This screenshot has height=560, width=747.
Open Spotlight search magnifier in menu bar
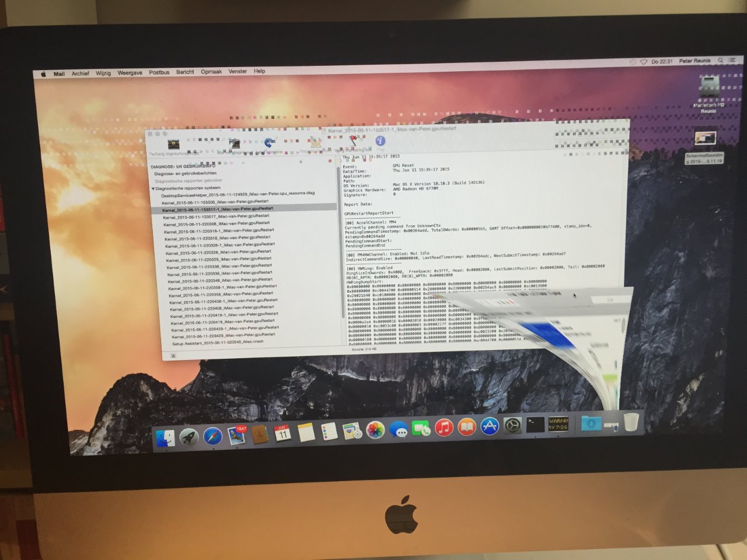click(x=720, y=60)
